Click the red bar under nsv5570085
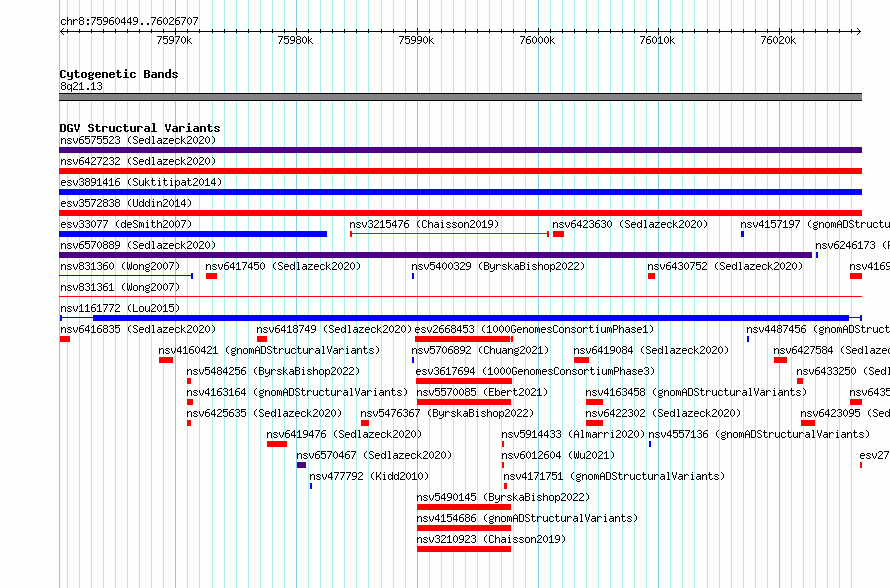 click(464, 402)
